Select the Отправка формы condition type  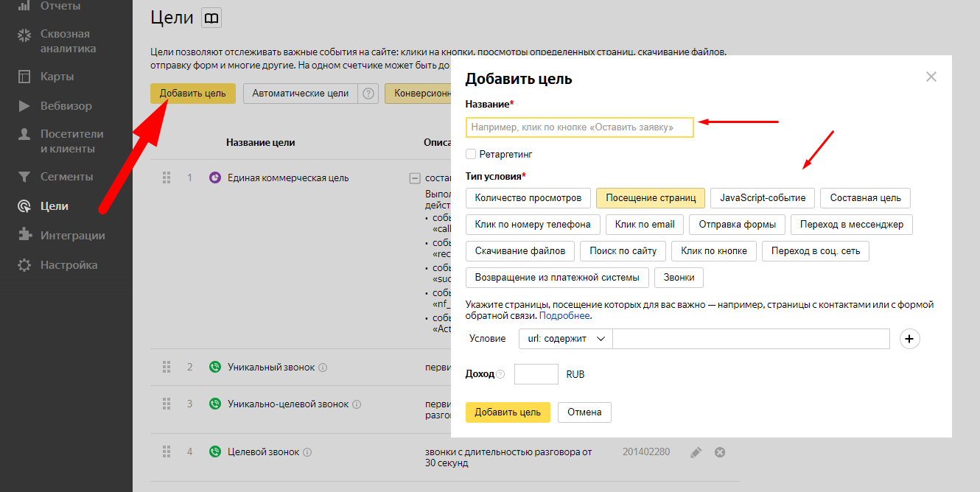[738, 224]
